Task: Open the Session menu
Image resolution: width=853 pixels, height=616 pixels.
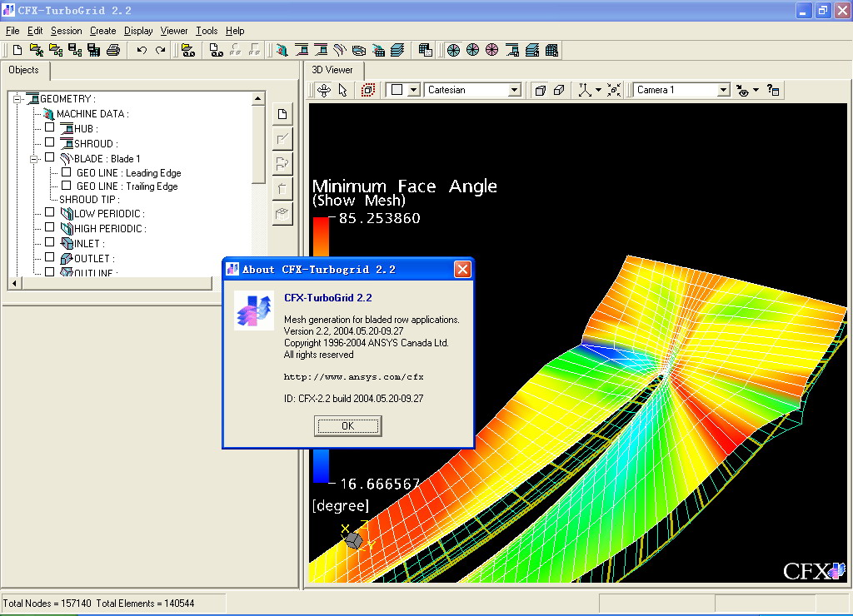Action: point(67,31)
